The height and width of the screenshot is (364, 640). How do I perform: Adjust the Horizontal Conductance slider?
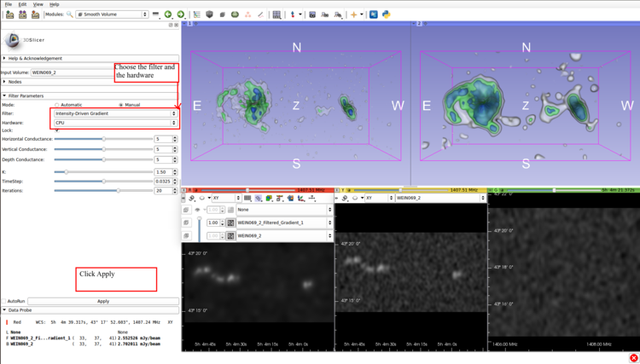point(103,139)
